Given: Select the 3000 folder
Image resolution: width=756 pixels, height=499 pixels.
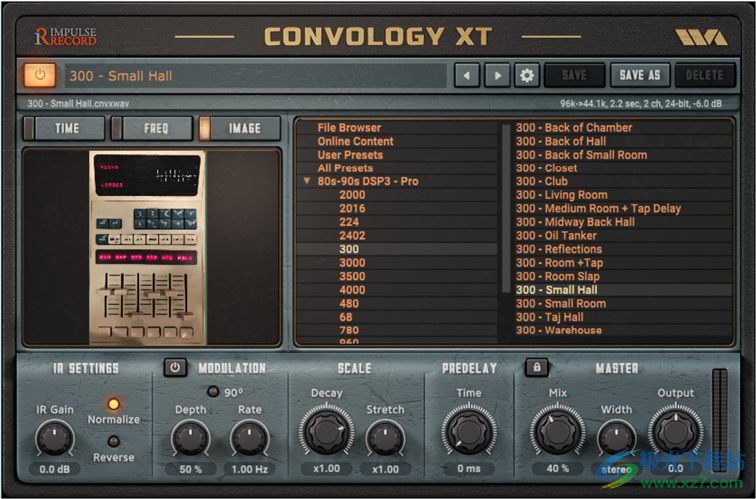Looking at the screenshot, I should [x=352, y=262].
